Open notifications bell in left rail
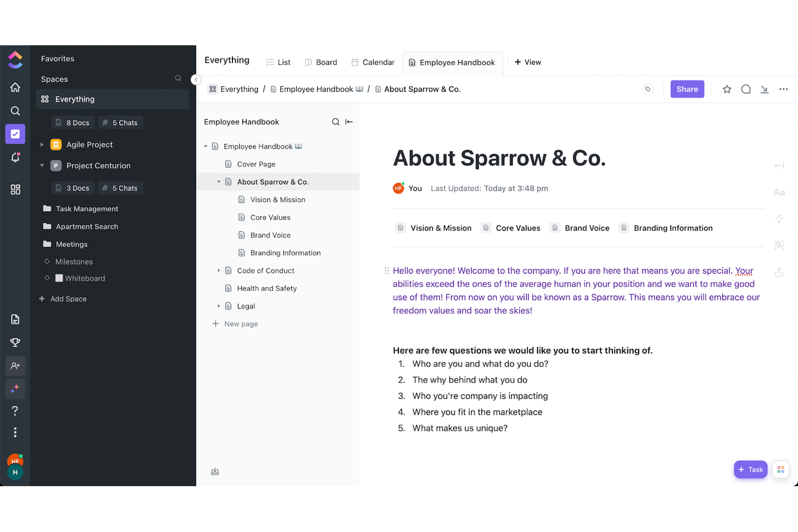This screenshot has height=532, width=798. click(15, 157)
